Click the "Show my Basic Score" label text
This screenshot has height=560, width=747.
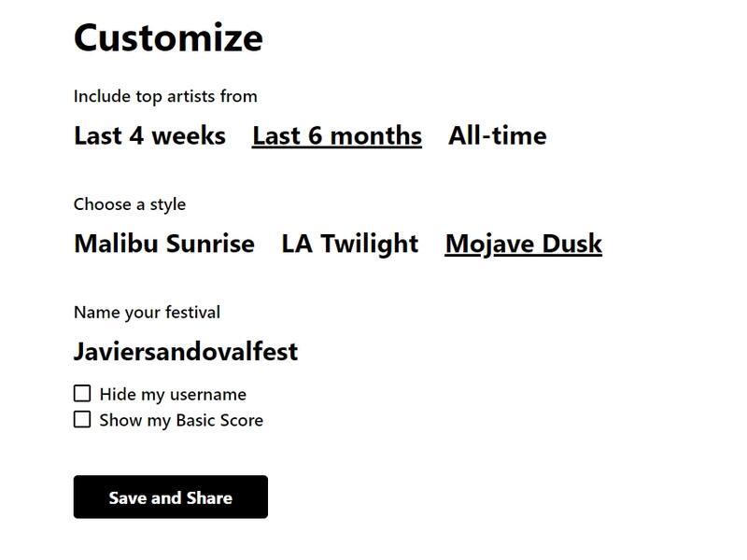click(x=181, y=421)
